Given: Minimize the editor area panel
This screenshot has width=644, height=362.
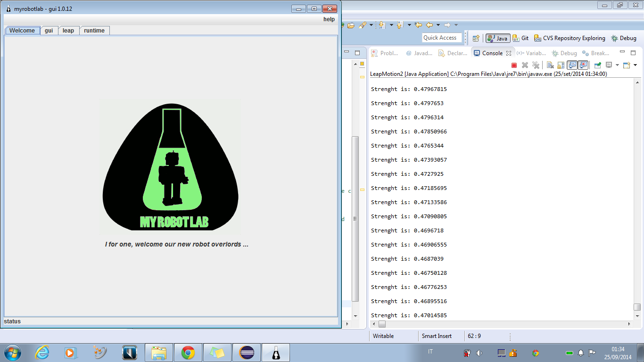Looking at the screenshot, I should [347, 52].
